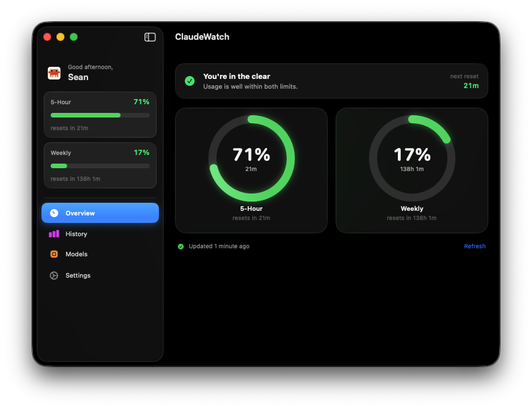Click the green 21m next-reset value
The image size is (532, 409).
(x=472, y=85)
